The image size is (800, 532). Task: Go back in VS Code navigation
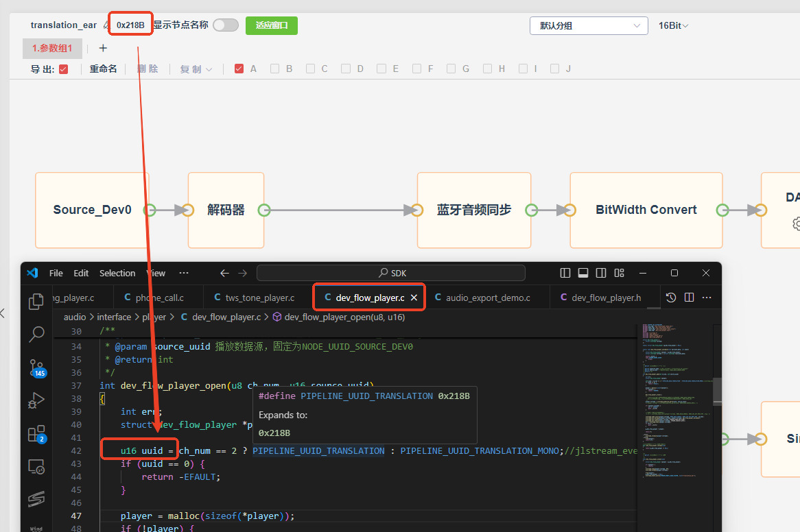click(224, 273)
